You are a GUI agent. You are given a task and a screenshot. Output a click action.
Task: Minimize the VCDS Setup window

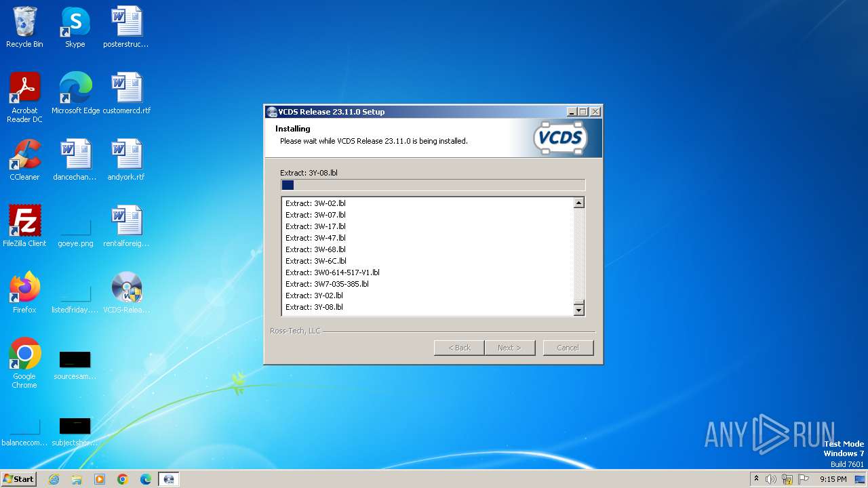(x=572, y=112)
